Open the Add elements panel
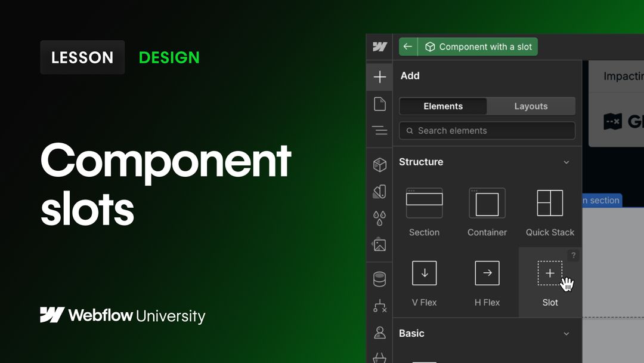Viewport: 644px width, 363px height. click(x=380, y=76)
